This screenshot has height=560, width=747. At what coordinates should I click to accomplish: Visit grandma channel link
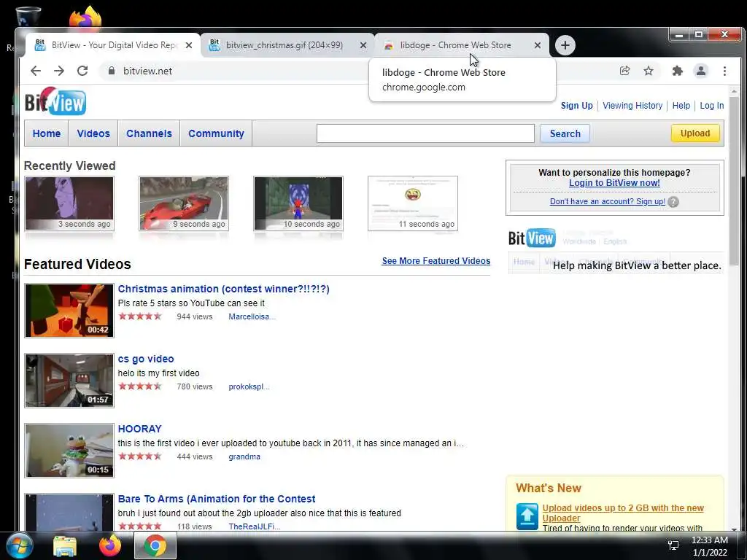[x=244, y=456]
